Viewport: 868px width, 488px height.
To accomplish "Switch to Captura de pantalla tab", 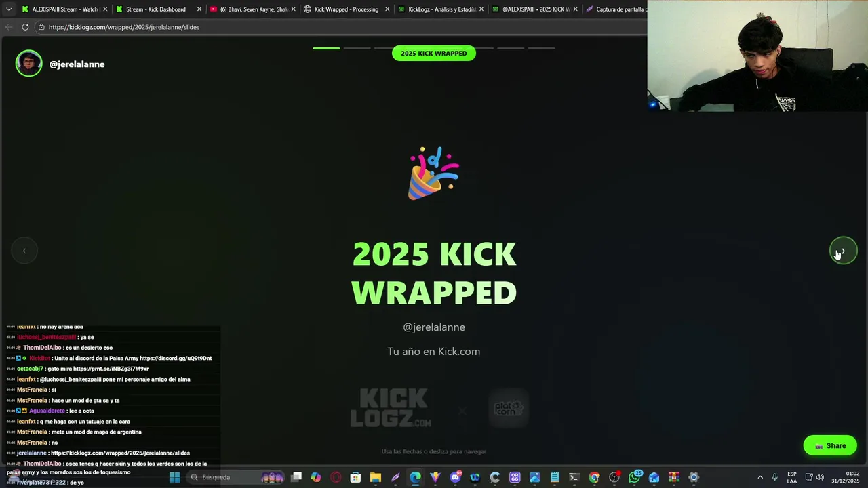I will tap(616, 9).
